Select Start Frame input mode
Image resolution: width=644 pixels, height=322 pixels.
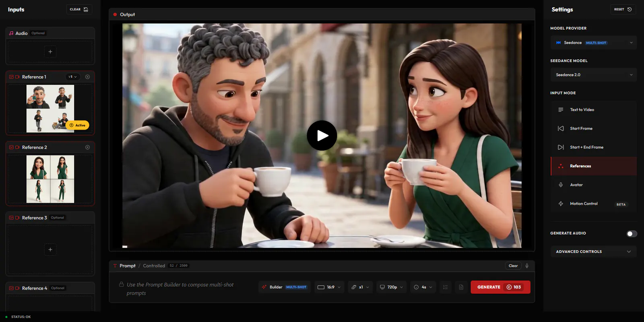pyautogui.click(x=594, y=128)
